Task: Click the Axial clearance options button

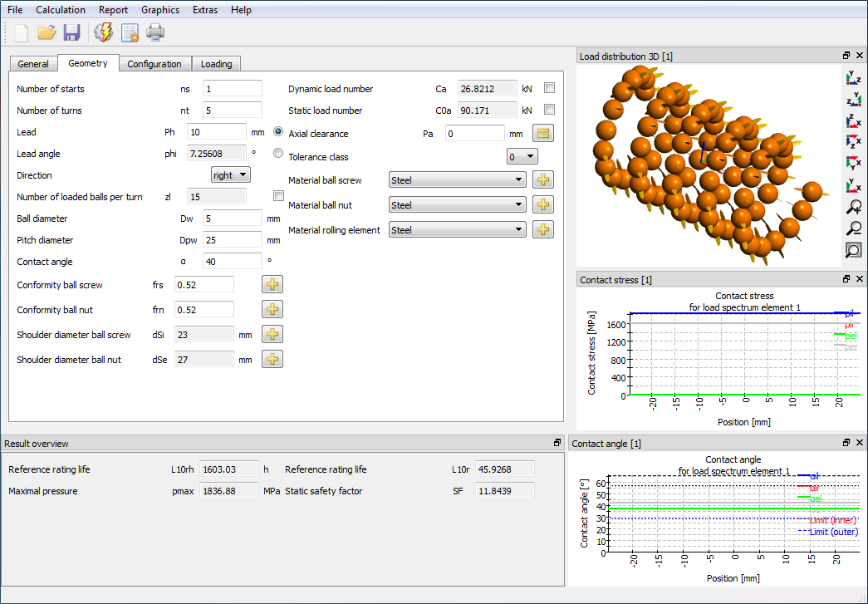Action: [543, 133]
